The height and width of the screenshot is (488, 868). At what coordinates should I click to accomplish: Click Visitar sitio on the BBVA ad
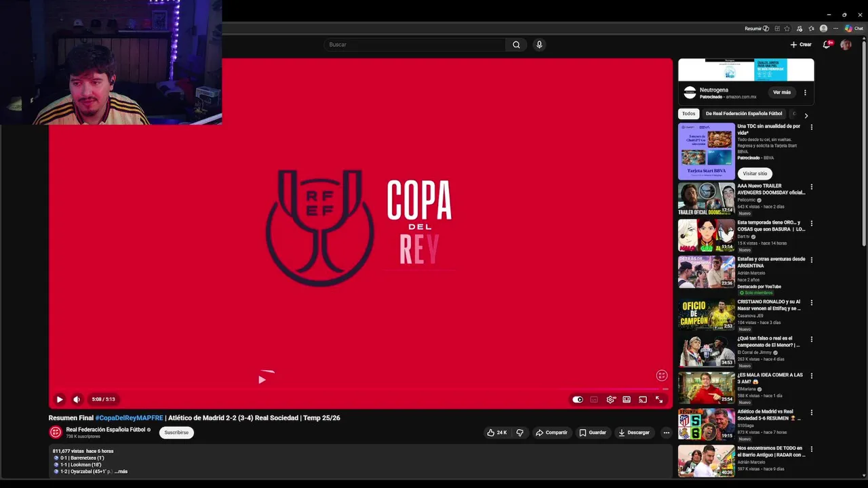(x=755, y=174)
